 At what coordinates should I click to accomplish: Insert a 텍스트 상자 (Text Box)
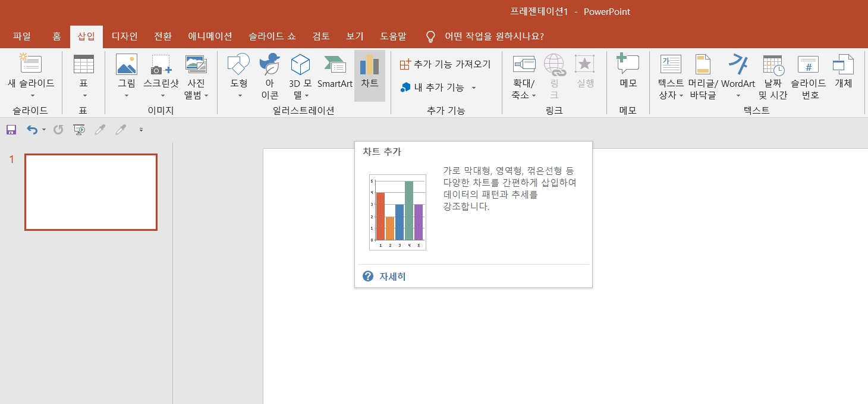coord(669,74)
